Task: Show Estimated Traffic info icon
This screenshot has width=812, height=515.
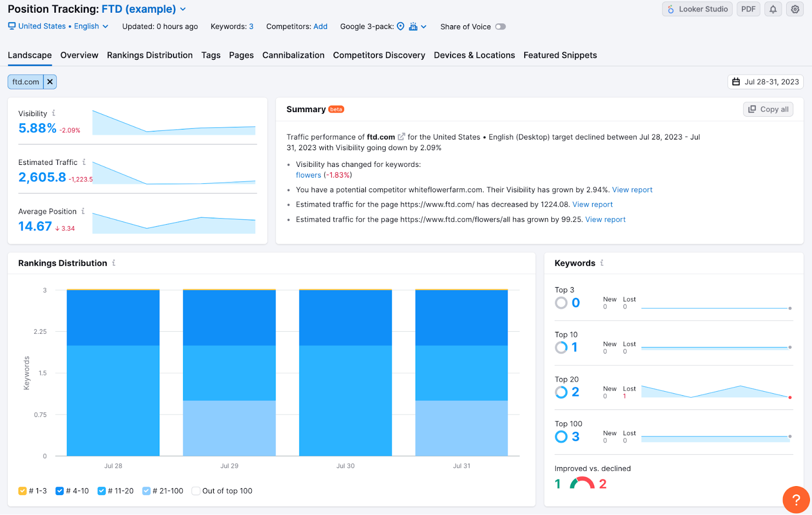Action: coord(84,162)
